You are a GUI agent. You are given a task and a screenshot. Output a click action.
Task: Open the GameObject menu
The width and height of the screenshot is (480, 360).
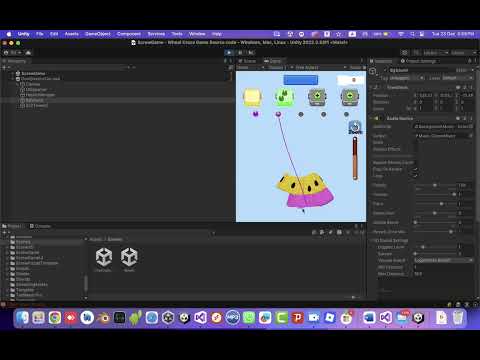pos(98,34)
